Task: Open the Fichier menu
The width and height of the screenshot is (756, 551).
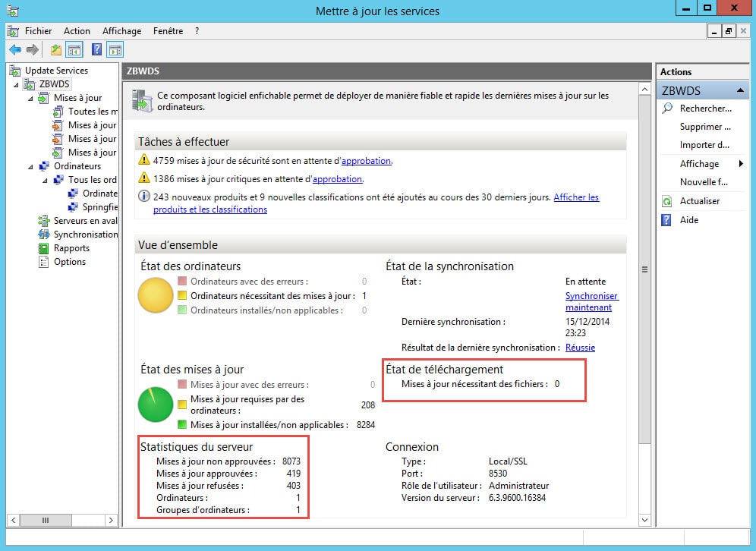Action: click(38, 31)
